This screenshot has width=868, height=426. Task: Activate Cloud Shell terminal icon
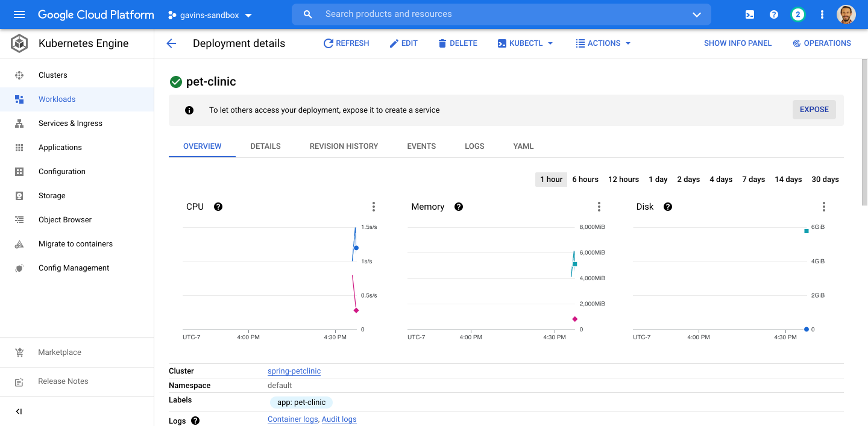click(750, 14)
